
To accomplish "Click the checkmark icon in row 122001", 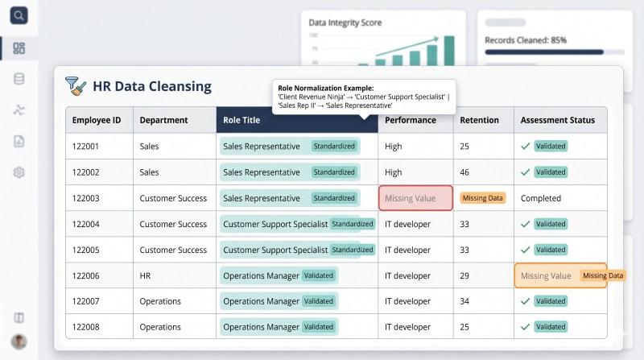I will pyautogui.click(x=526, y=147).
